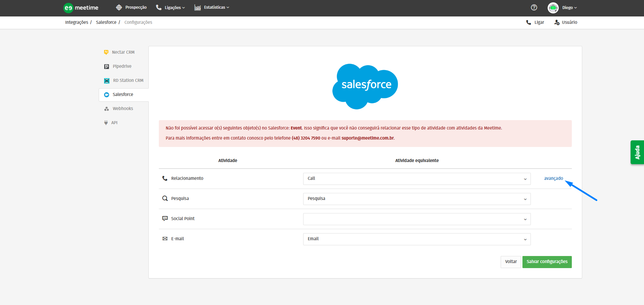This screenshot has height=305, width=644.
Task: Open Webhooks integration in sidebar
Action: pos(123,109)
